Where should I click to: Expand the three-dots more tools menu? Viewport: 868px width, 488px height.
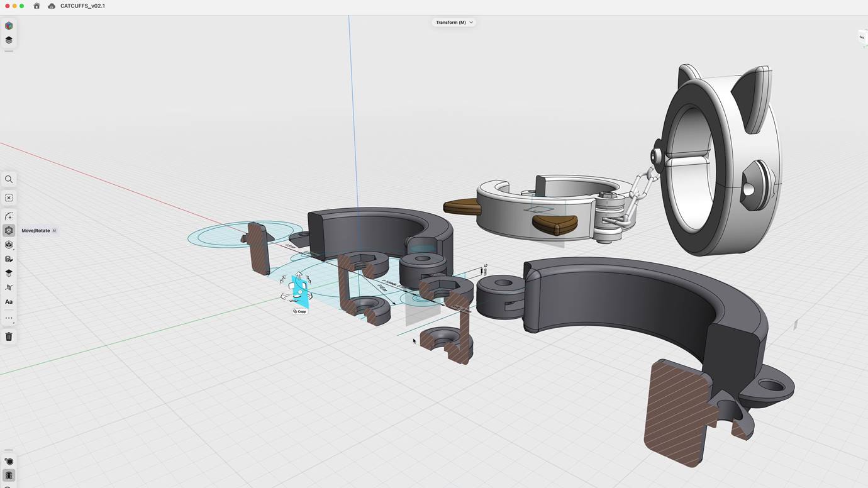pyautogui.click(x=9, y=318)
